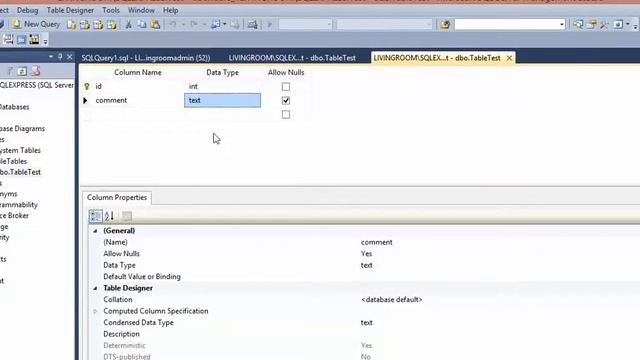Select the Condensed Data Type property row

(x=138, y=322)
